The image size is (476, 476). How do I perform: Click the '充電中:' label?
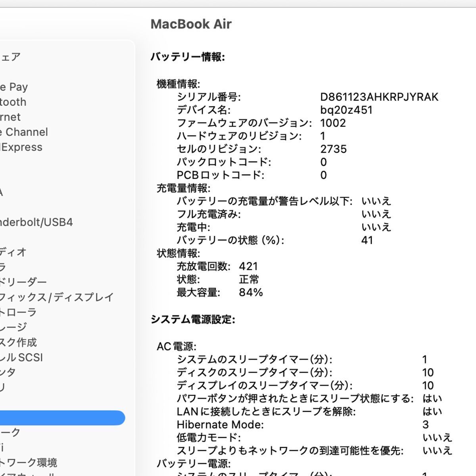(x=194, y=227)
